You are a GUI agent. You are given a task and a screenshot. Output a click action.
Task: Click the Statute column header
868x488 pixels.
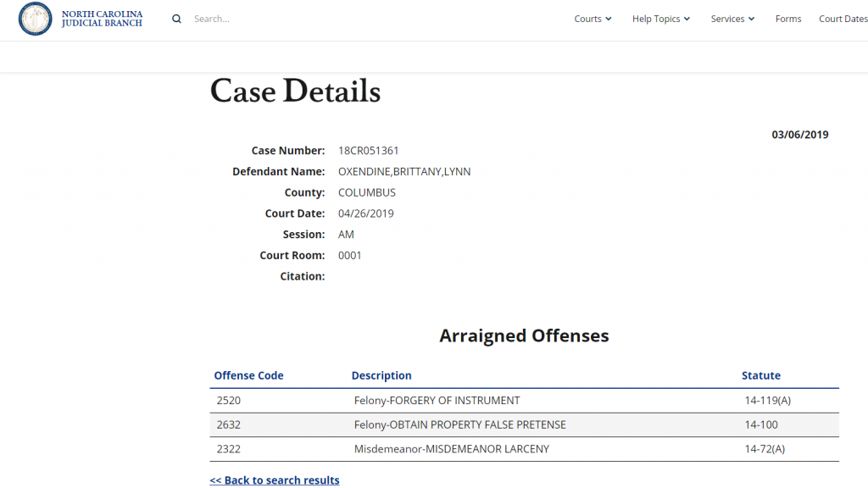(x=760, y=375)
